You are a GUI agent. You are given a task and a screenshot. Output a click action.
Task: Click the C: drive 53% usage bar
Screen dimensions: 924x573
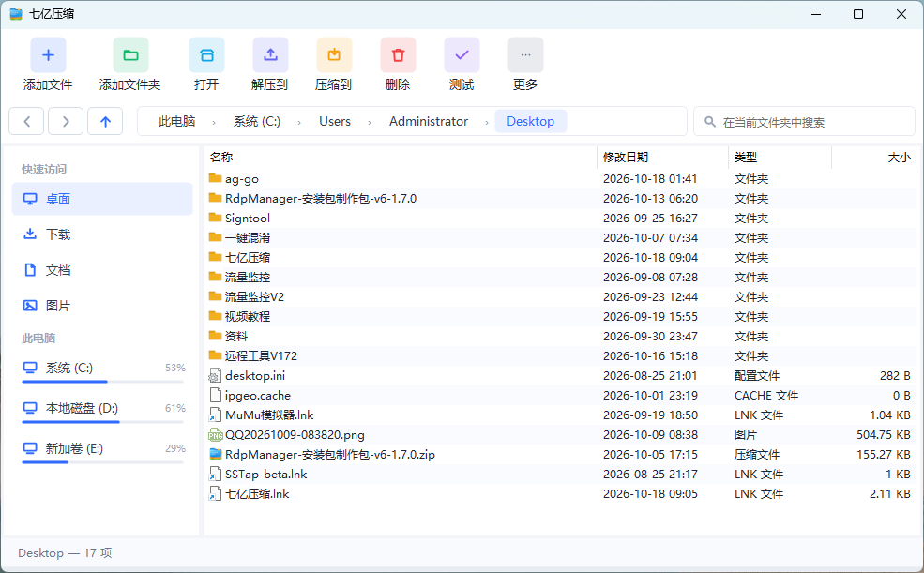point(102,382)
